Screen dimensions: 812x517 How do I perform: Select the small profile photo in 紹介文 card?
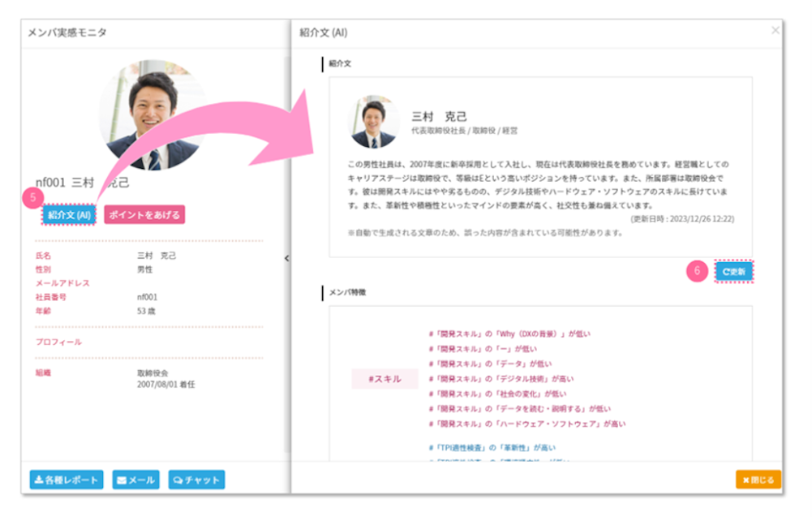[374, 123]
